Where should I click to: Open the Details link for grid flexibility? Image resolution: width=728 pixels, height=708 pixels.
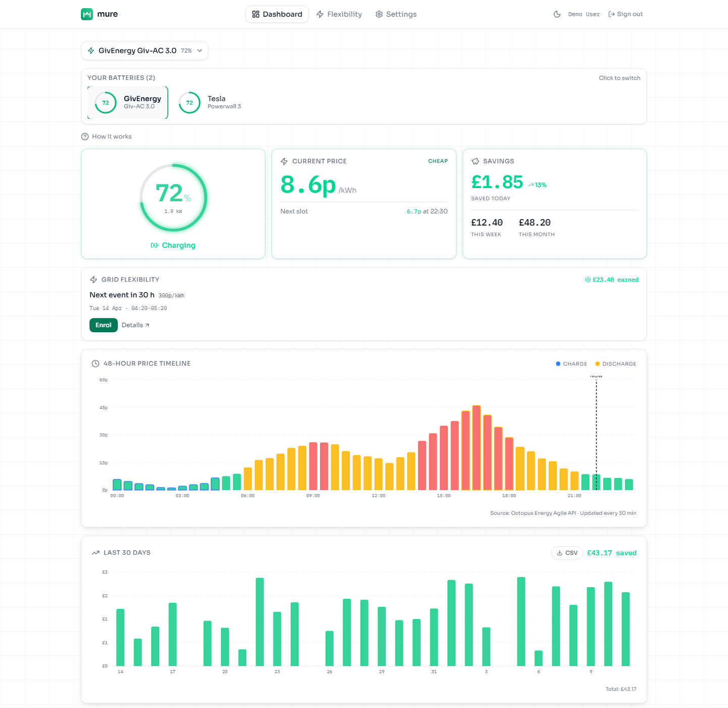[135, 325]
